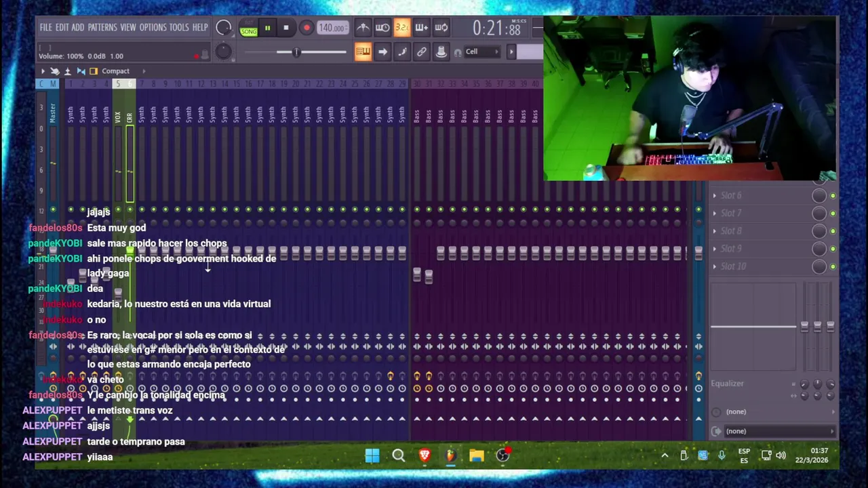Screen dimensions: 868x488
Task: Expand effect Slot 8
Action: coord(714,231)
